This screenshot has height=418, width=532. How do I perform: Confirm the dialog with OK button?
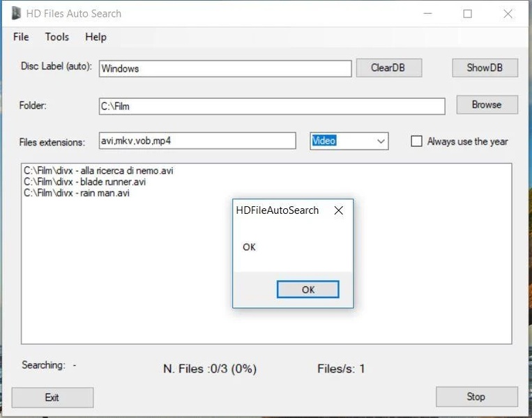(x=307, y=290)
